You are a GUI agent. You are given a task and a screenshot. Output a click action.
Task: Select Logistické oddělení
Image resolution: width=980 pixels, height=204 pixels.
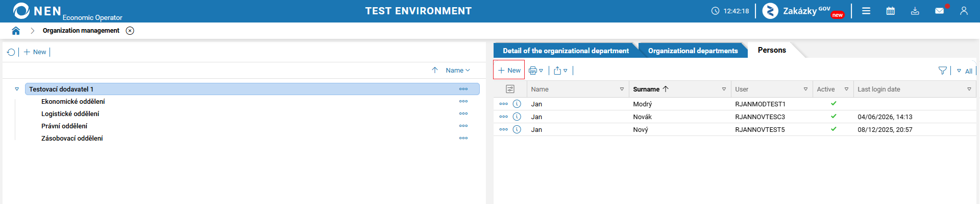click(70, 114)
